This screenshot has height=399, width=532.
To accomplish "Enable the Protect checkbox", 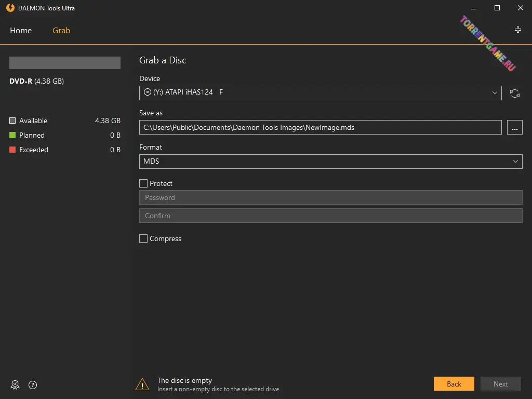I will 143,183.
